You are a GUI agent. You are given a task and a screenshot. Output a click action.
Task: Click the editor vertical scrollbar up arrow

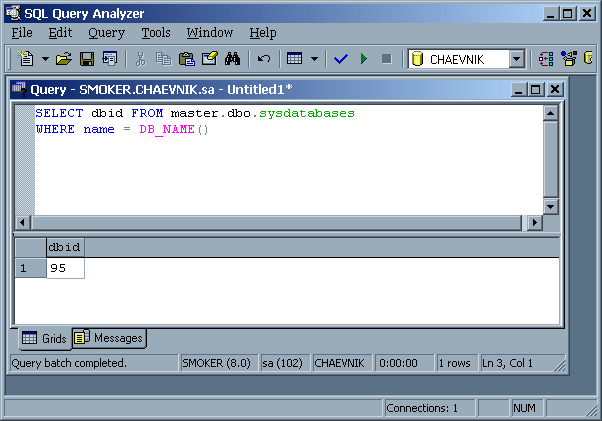551,113
